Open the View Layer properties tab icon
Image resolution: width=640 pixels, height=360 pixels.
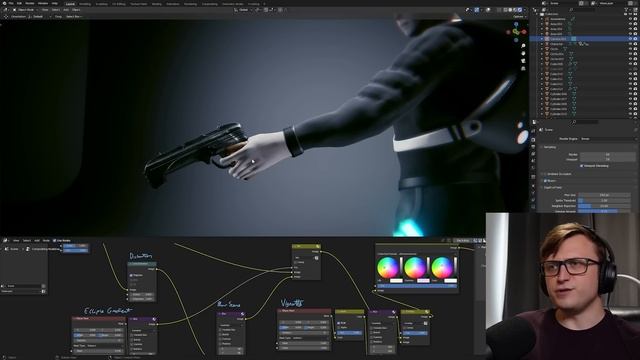pos(533,154)
